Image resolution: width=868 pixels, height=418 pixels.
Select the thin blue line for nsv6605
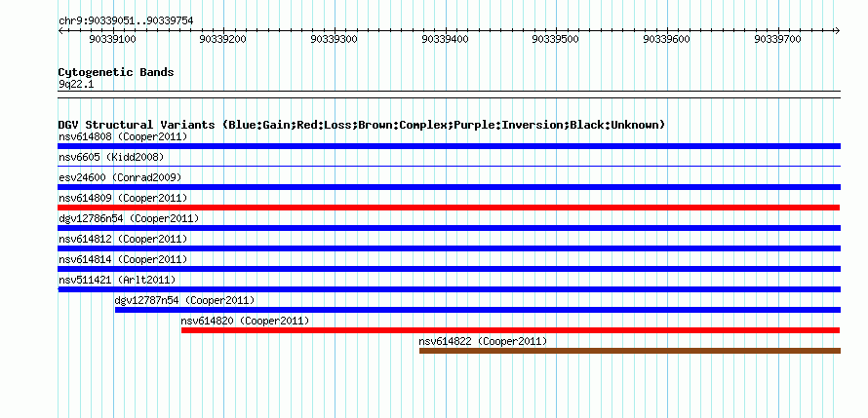[449, 166]
